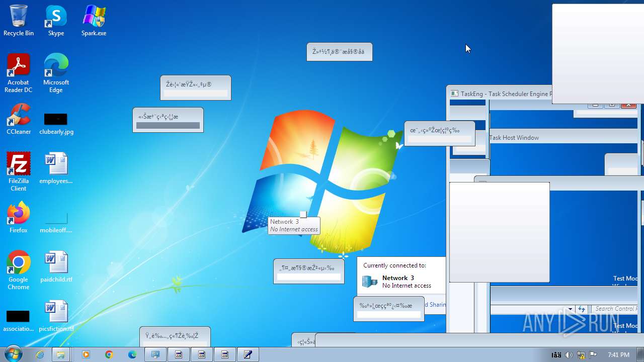
Task: Click the network icon beside Network 3
Action: tap(370, 282)
